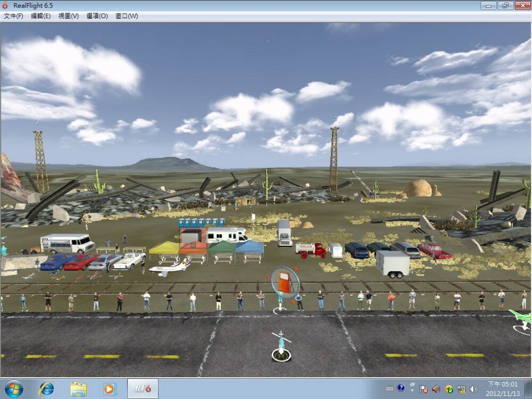Click the RF6 taskbar button
Viewport: 532px width, 399px height.
coord(143,389)
